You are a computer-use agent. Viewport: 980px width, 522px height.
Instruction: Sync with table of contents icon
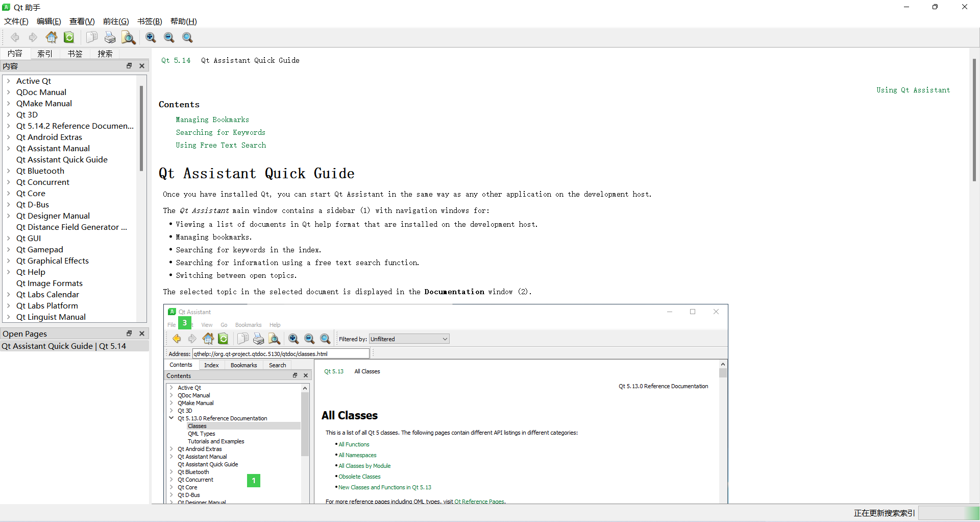pos(69,37)
